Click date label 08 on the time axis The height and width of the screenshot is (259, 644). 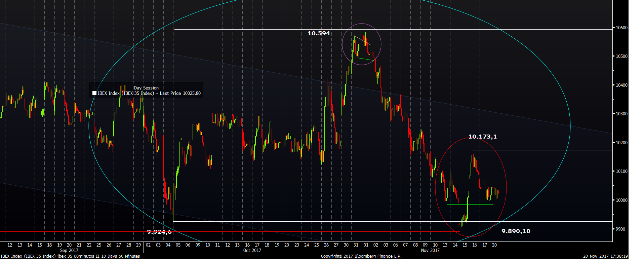pos(415,245)
